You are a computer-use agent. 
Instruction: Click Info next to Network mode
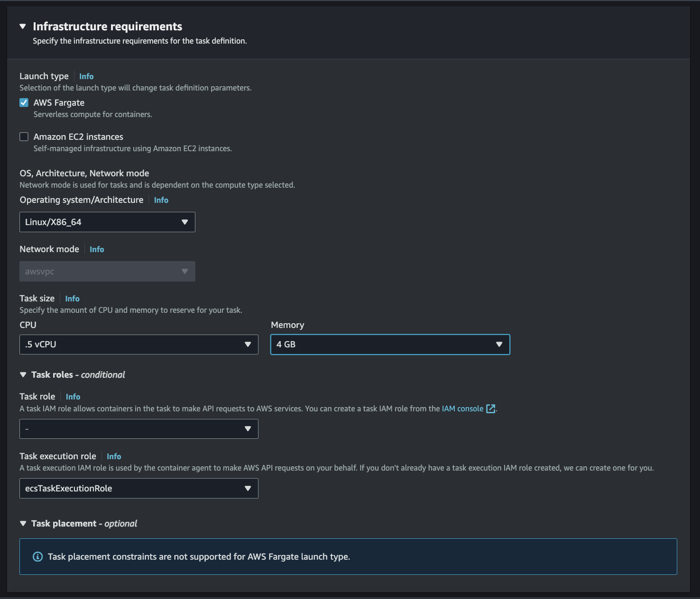point(97,249)
